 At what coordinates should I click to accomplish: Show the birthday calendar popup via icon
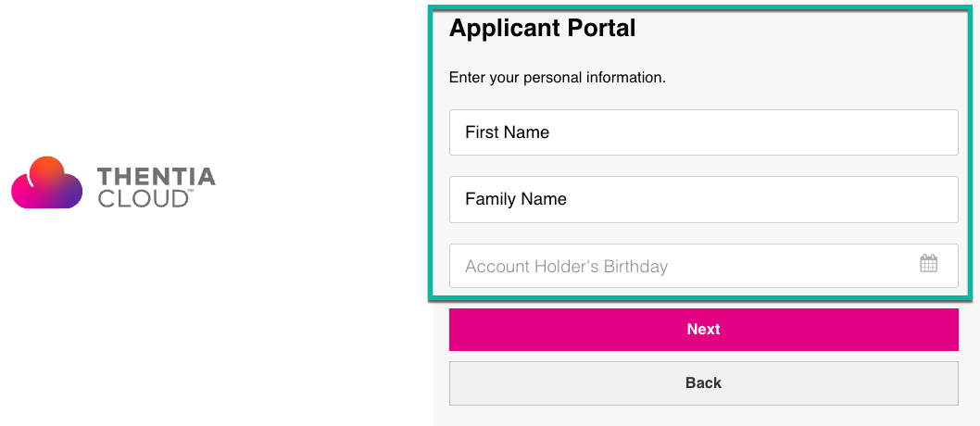coord(929,263)
